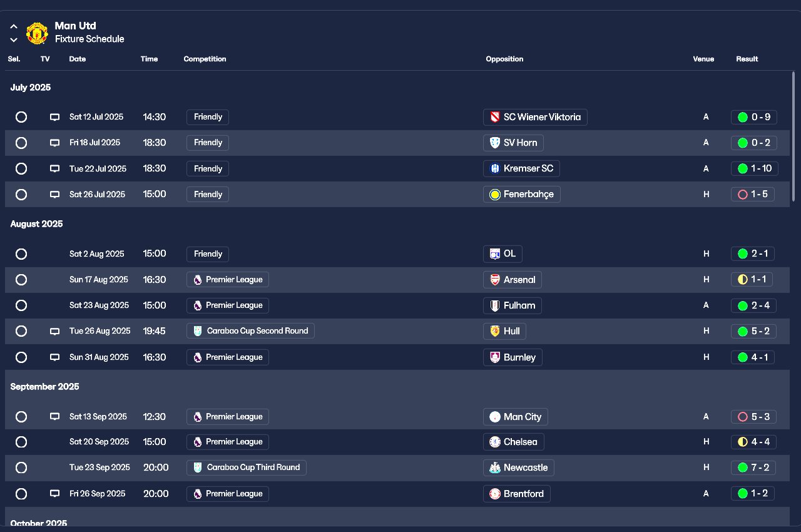The height and width of the screenshot is (532, 801).
Task: Click the Man Utd club crest
Action: [37, 33]
